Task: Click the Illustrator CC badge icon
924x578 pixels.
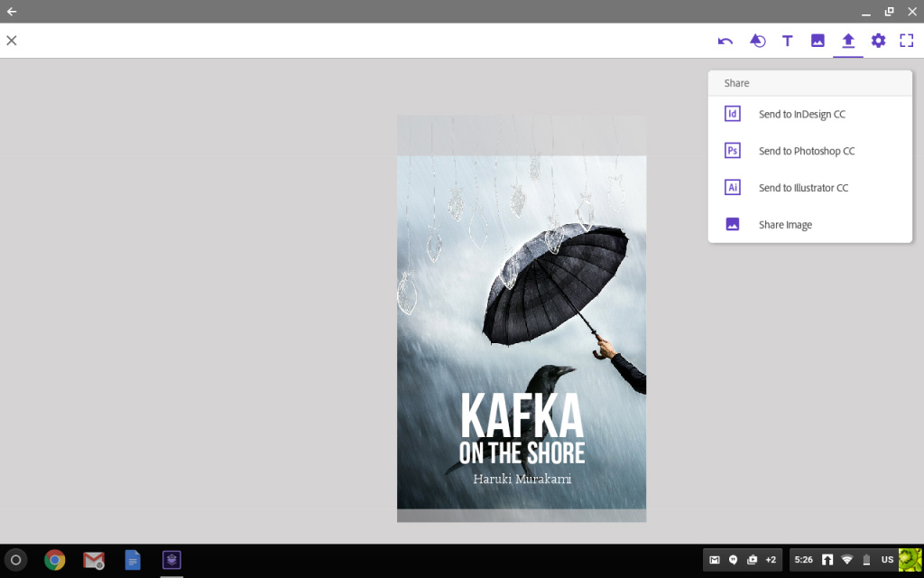Action: [732, 187]
